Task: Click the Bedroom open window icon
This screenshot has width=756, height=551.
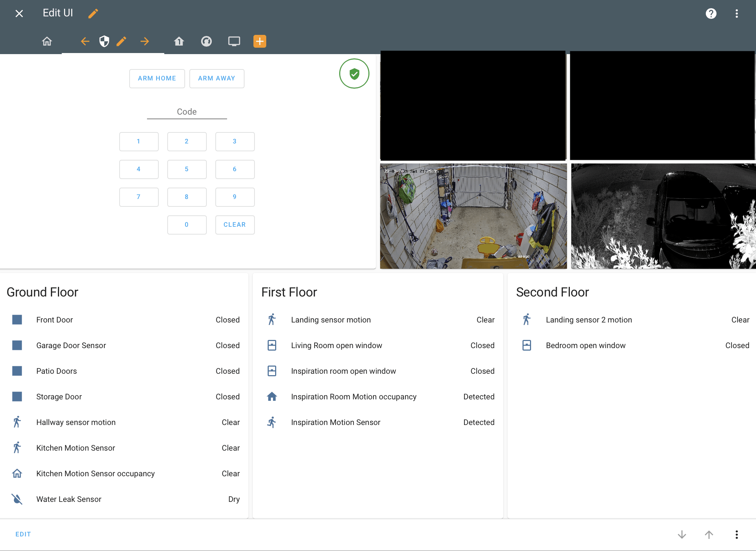Action: tap(527, 345)
